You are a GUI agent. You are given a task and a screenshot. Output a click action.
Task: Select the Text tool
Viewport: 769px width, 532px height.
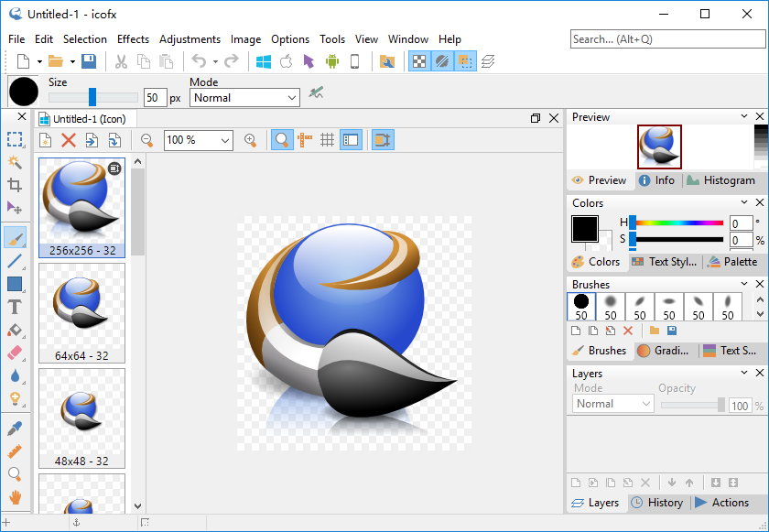(15, 307)
